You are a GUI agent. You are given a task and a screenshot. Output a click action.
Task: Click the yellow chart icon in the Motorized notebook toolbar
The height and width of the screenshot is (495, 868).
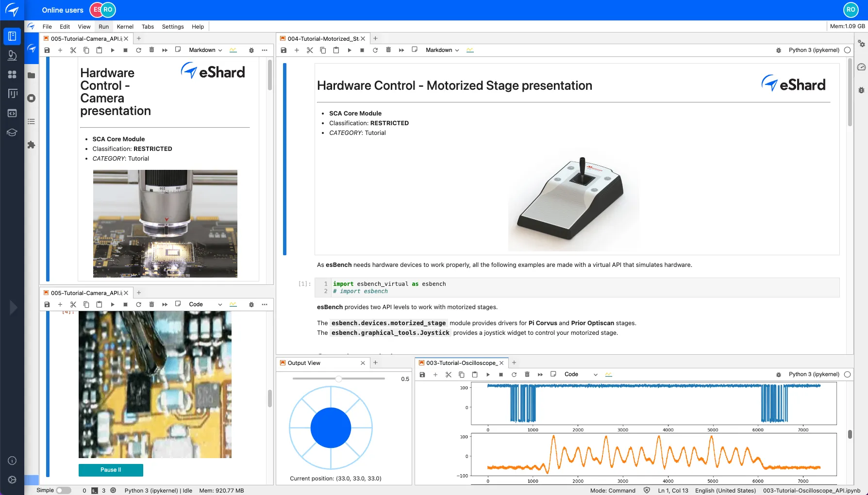(x=470, y=50)
